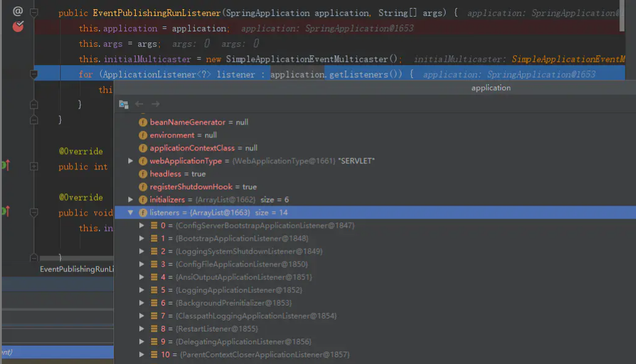The image size is (636, 364).
Task: Expand element 1 BootstrapApplicationListener
Action: point(142,238)
